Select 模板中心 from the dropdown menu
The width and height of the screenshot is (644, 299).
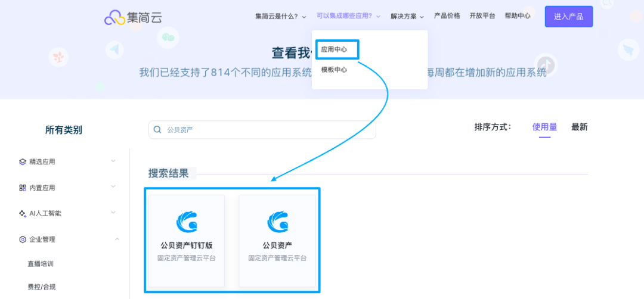click(x=334, y=70)
